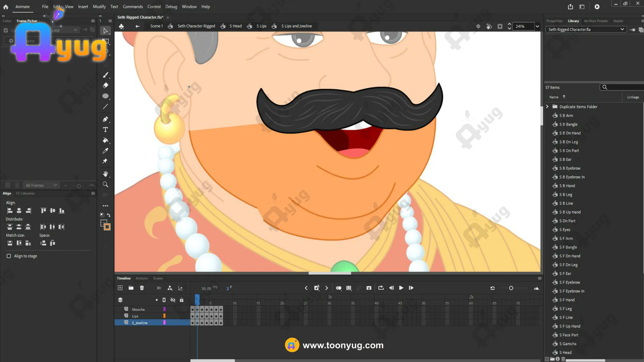Screen dimensions: 644x362
Task: Go to Scene 1 in breadcrumb
Action: [156, 26]
